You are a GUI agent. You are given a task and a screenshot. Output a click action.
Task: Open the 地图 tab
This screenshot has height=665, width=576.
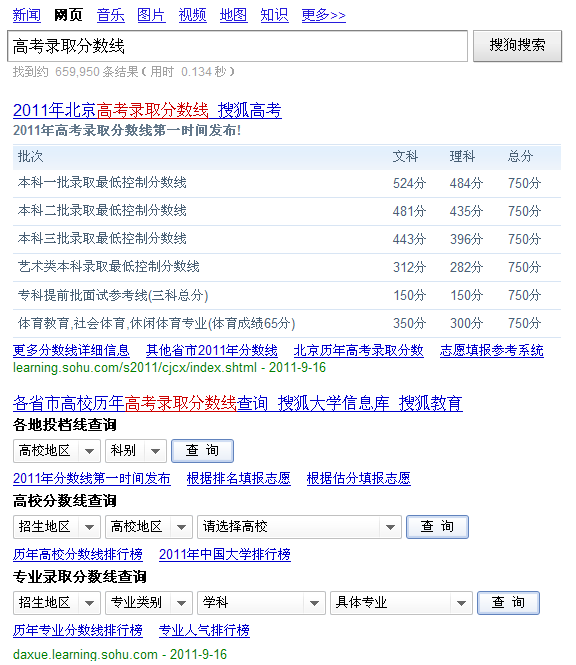tap(233, 15)
